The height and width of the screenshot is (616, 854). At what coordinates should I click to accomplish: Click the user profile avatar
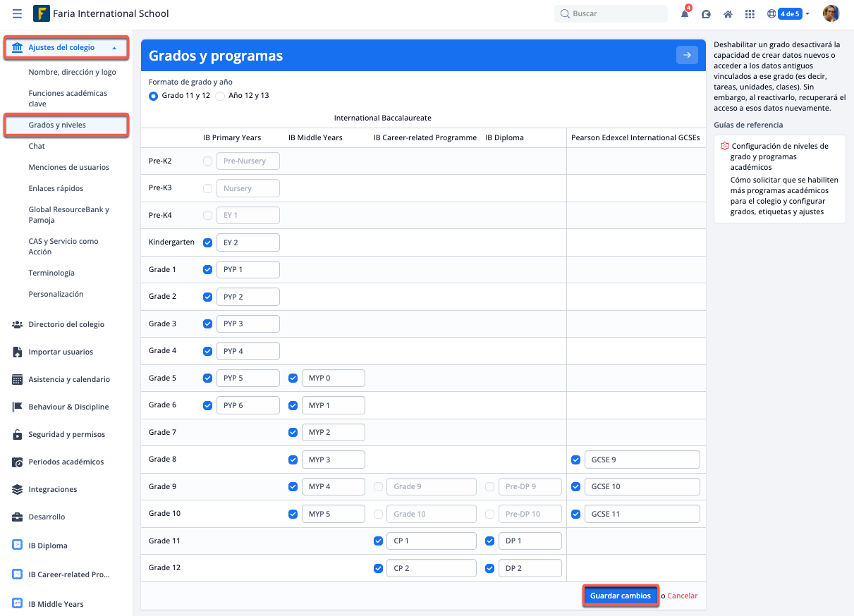pyautogui.click(x=831, y=13)
